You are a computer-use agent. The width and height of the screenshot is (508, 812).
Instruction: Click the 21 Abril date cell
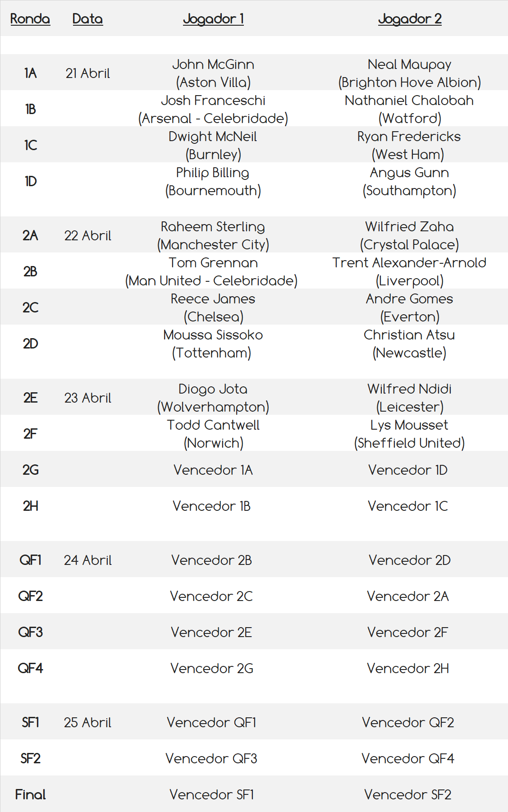87,73
